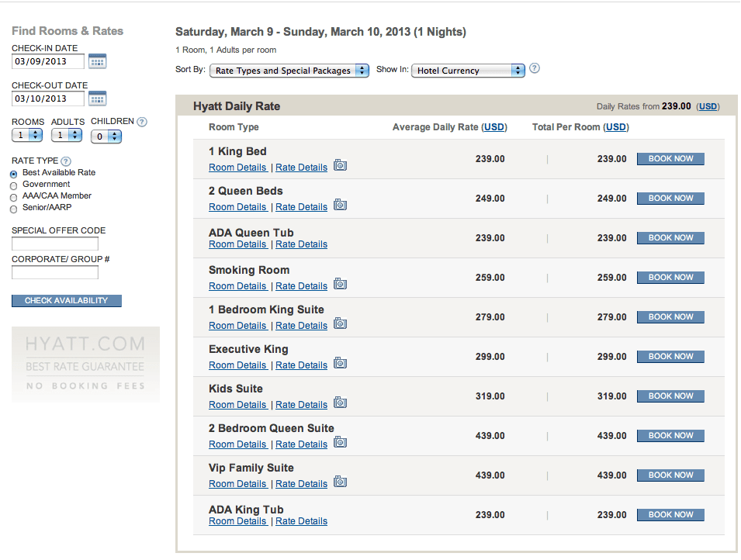This screenshot has height=560, width=741.
Task: Open the check-out date calendar icon
Action: point(97,99)
